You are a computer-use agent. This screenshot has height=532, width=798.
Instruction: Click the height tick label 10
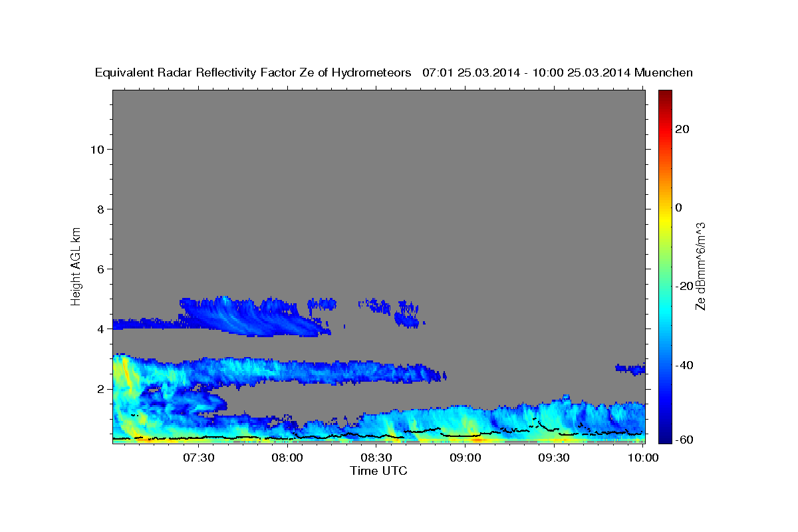pos(97,149)
